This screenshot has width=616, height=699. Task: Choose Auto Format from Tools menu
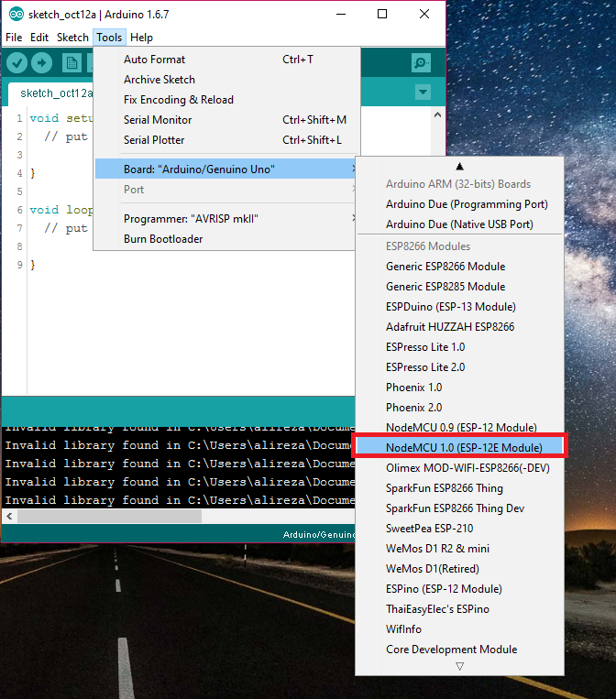click(227, 60)
